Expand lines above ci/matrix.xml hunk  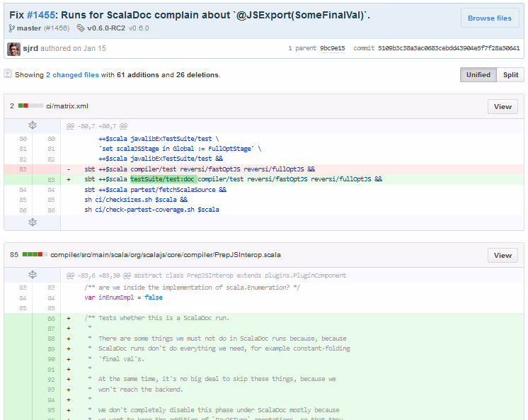pos(33,126)
